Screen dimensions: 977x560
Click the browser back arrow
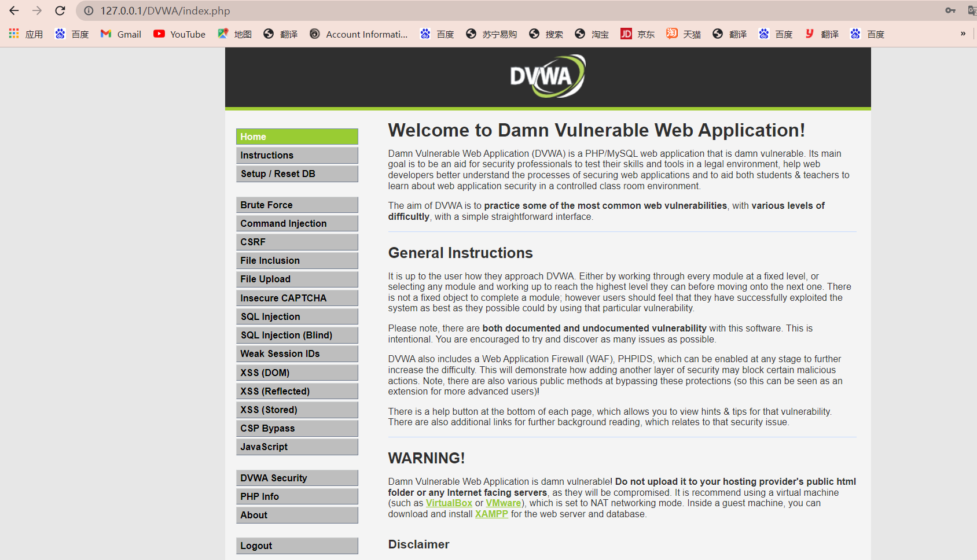tap(14, 10)
